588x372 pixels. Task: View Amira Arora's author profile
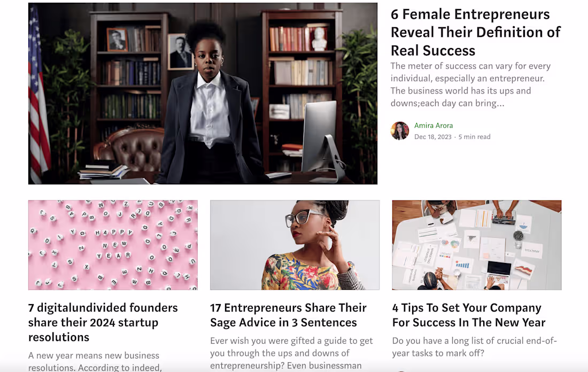click(434, 125)
